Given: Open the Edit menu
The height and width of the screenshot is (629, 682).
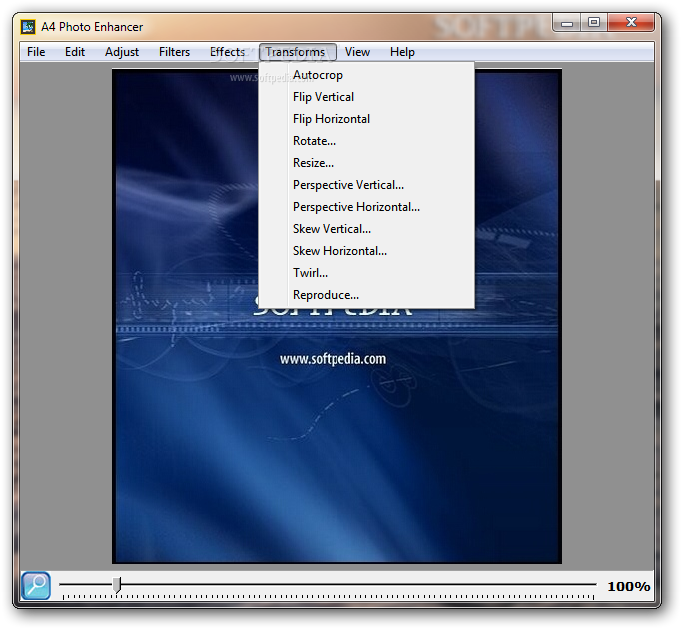Looking at the screenshot, I should click(x=75, y=52).
